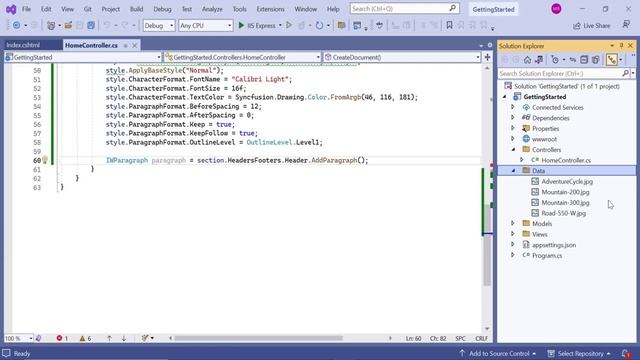Toggle bookmark on current line icon
Image resolution: width=640 pixels, height=360 pixels.
tap(449, 25)
